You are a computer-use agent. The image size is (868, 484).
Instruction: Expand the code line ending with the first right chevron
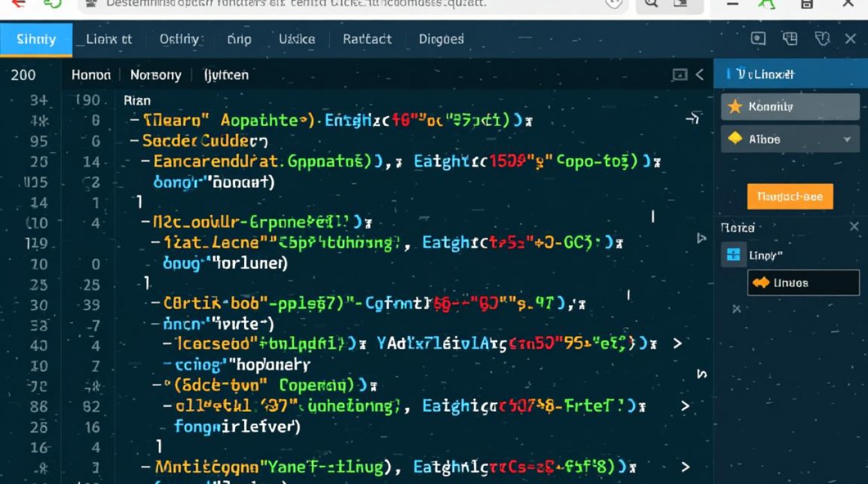click(x=677, y=343)
